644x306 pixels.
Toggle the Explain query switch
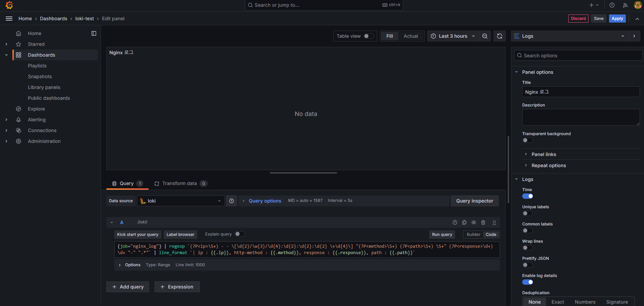pos(240,234)
